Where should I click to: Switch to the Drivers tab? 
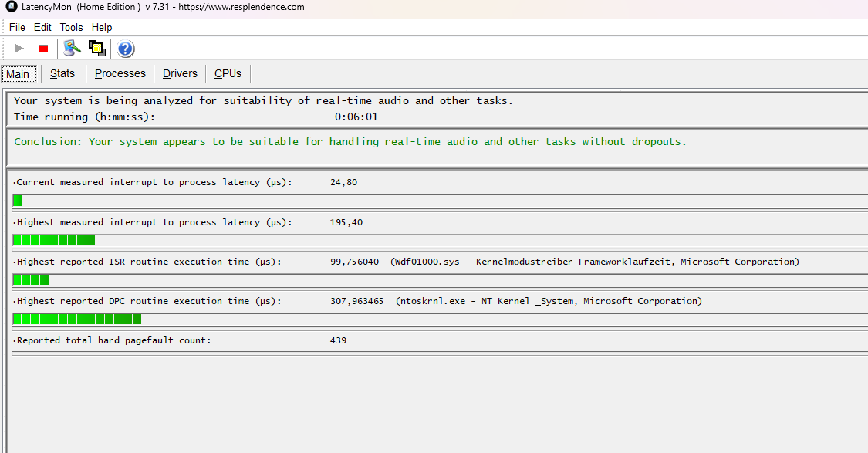pos(180,73)
